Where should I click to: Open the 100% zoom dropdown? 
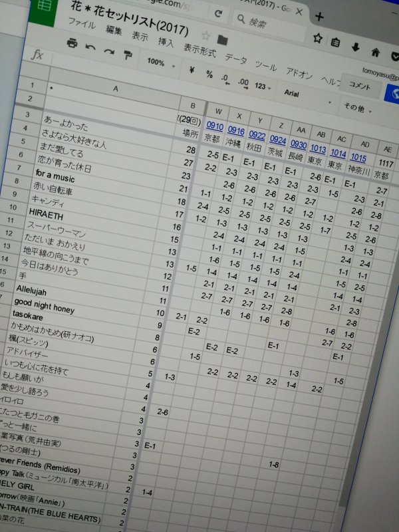(x=160, y=63)
